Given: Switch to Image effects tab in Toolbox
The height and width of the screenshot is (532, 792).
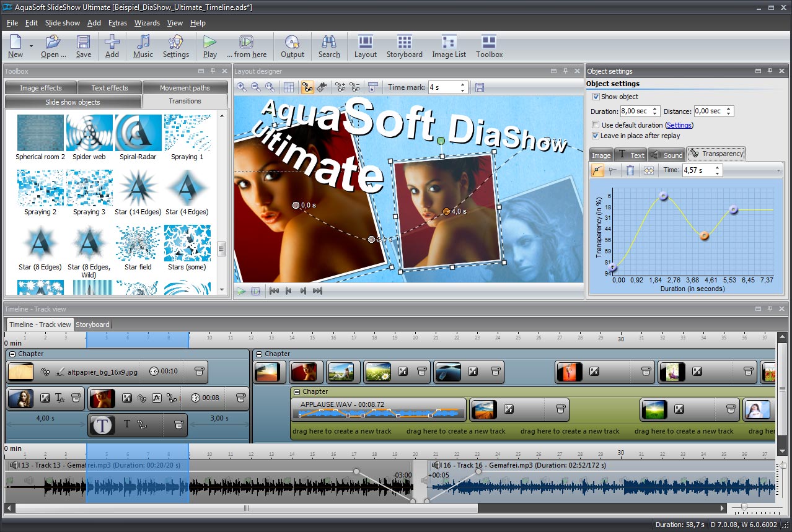Looking at the screenshot, I should [x=41, y=88].
